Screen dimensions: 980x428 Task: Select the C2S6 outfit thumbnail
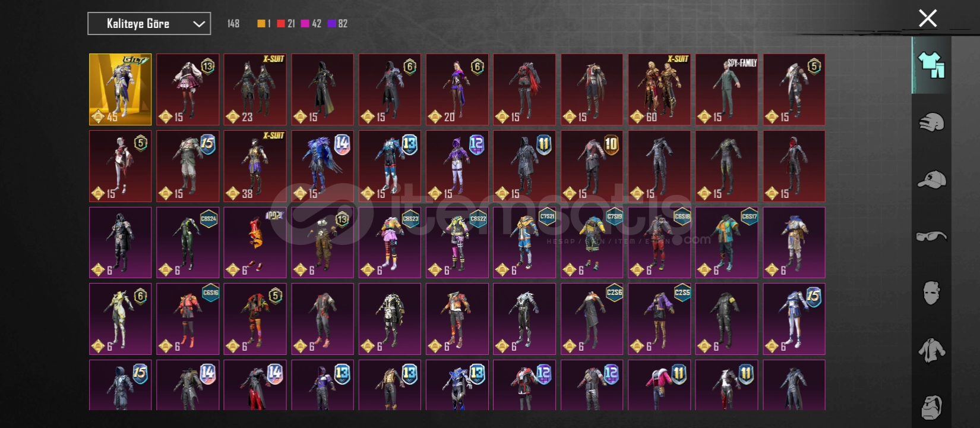[x=592, y=319]
